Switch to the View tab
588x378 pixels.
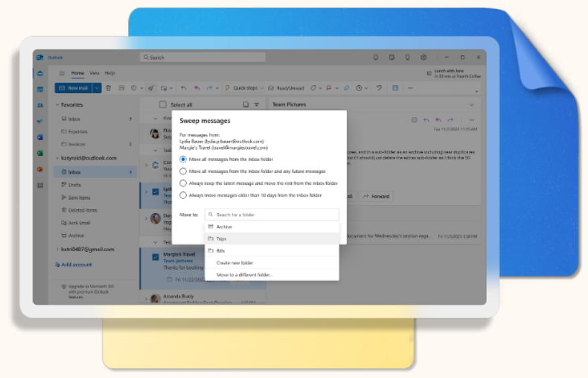pos(94,73)
